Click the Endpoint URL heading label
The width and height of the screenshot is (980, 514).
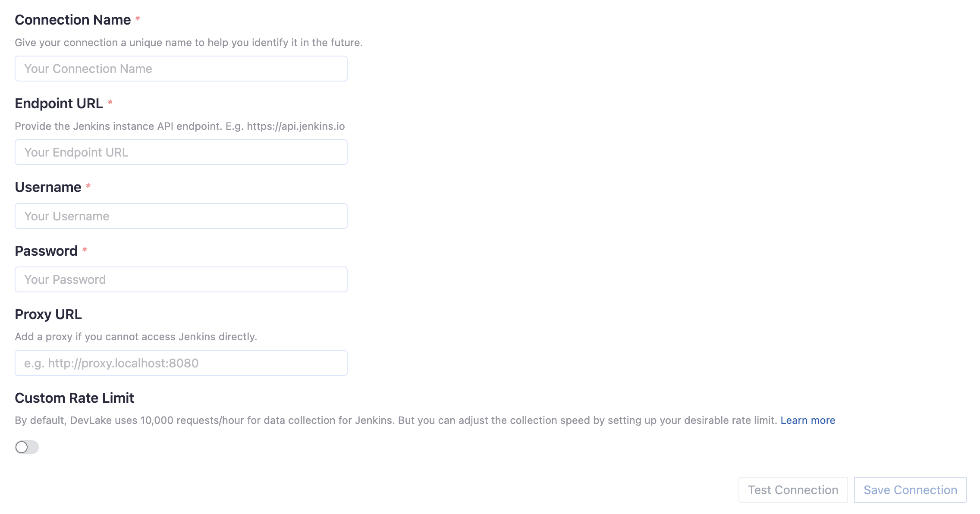(x=59, y=103)
